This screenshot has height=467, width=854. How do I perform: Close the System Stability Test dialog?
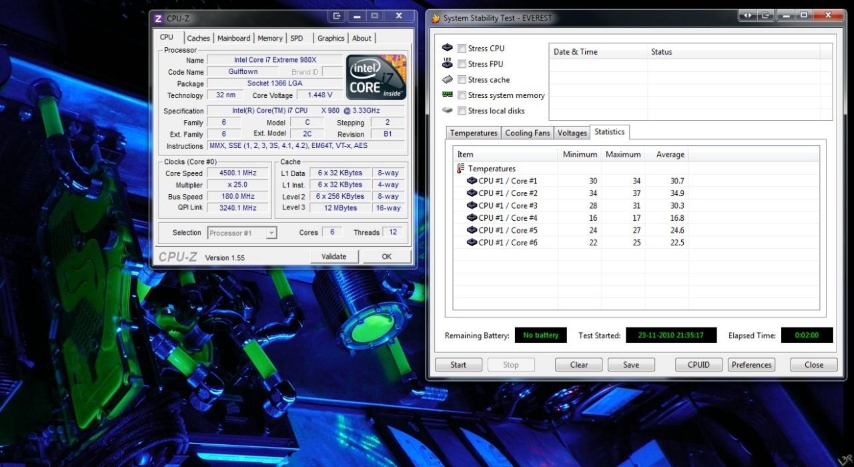(814, 365)
